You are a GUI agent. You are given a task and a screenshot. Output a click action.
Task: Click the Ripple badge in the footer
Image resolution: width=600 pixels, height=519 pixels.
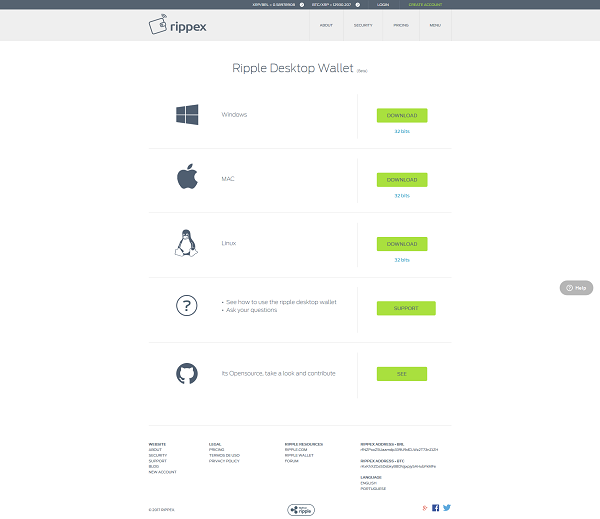point(301,510)
